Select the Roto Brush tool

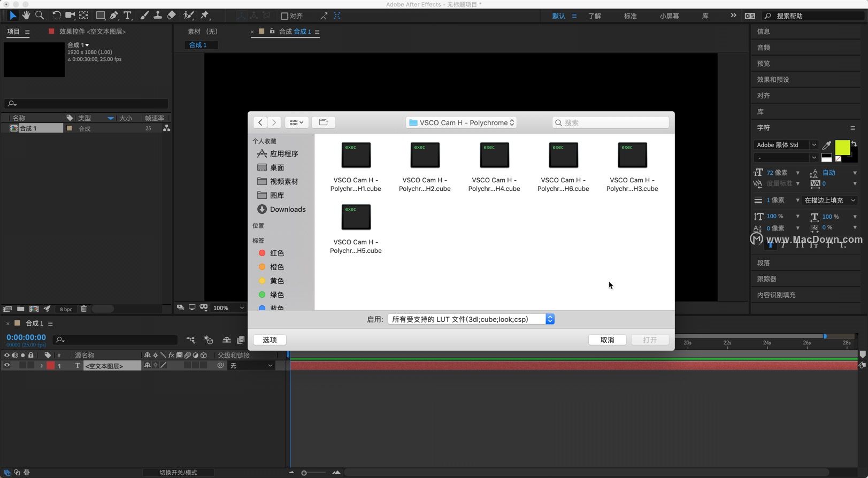coord(188,16)
